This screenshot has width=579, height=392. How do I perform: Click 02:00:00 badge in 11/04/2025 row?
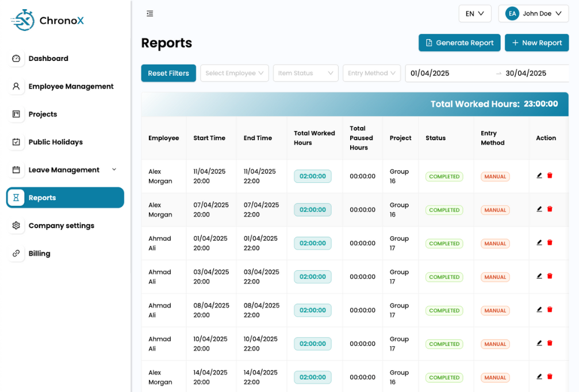pyautogui.click(x=312, y=176)
